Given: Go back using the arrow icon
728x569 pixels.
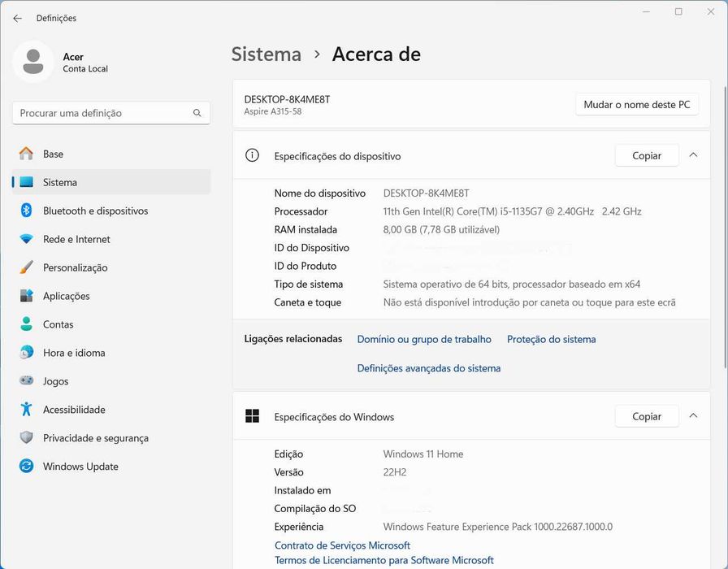Looking at the screenshot, I should click(x=17, y=18).
